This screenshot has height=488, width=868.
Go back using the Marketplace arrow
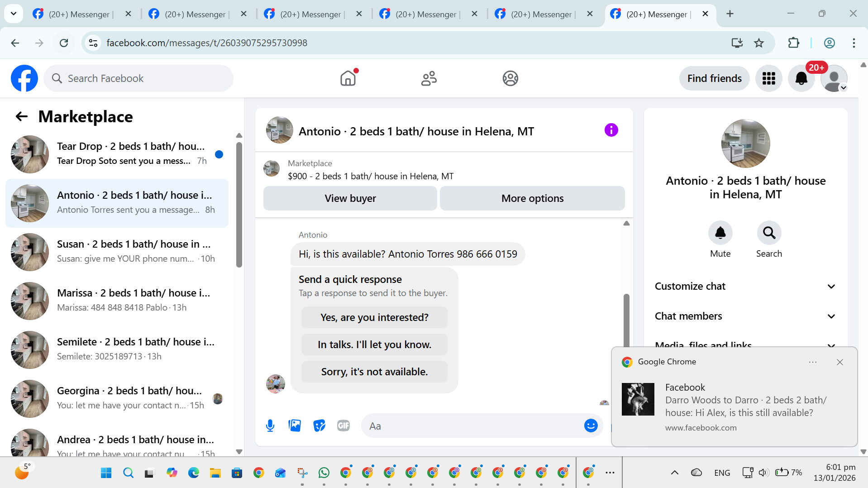tap(22, 117)
